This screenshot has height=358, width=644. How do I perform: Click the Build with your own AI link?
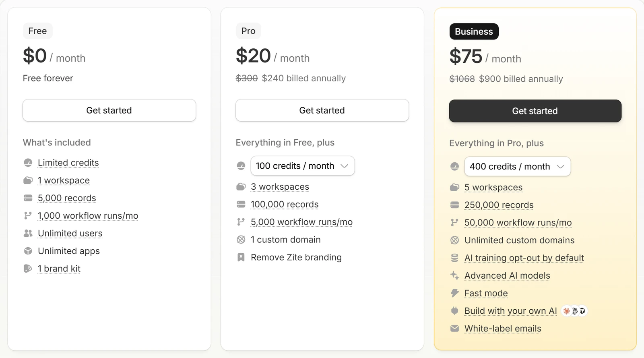[511, 311]
